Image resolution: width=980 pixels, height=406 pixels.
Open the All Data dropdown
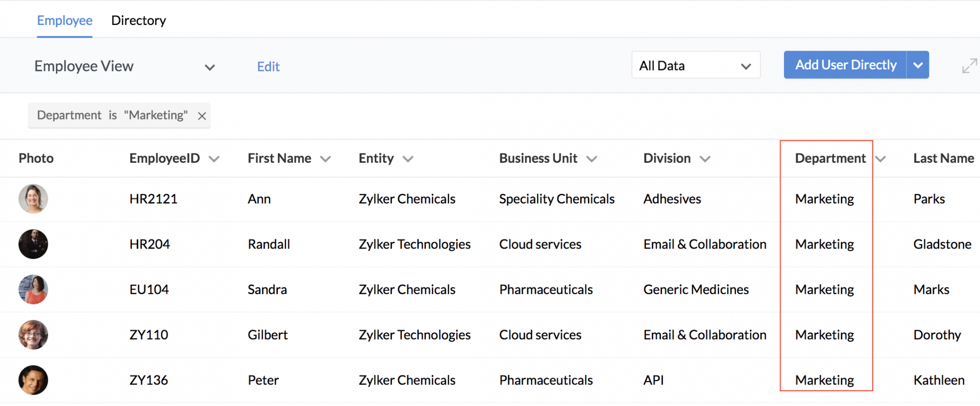(696, 65)
